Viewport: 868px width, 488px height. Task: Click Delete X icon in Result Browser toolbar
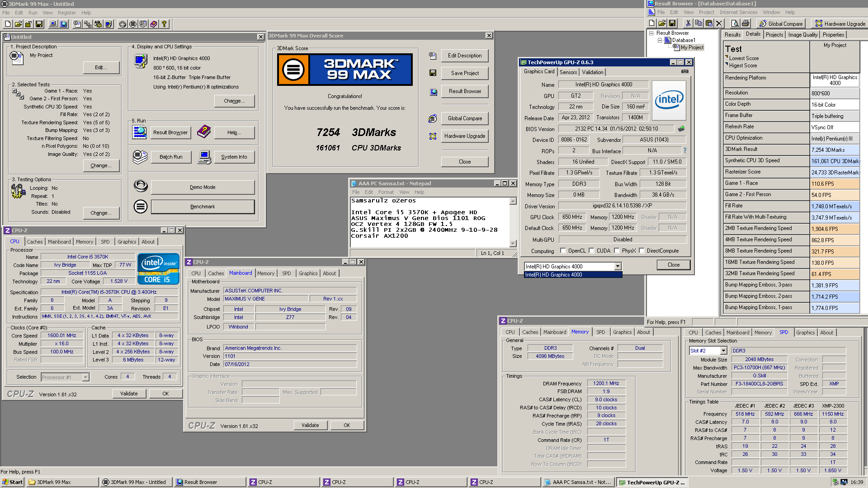[719, 23]
